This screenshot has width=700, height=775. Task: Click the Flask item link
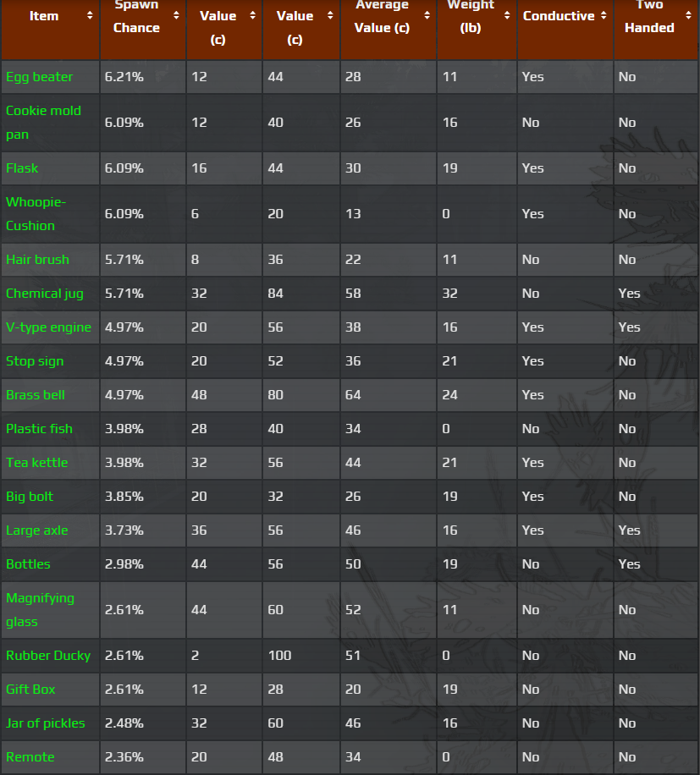(x=22, y=168)
